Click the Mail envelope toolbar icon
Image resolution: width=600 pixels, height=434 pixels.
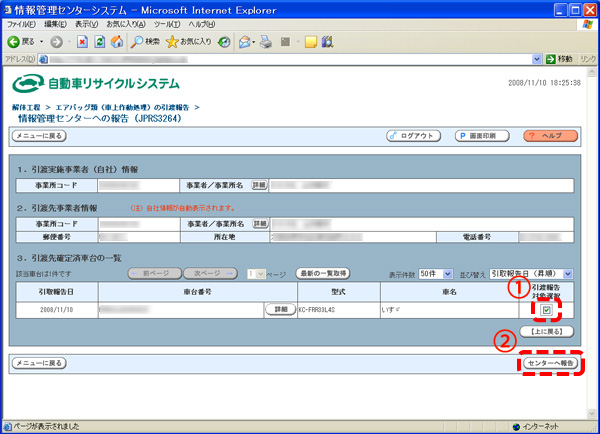[x=244, y=42]
